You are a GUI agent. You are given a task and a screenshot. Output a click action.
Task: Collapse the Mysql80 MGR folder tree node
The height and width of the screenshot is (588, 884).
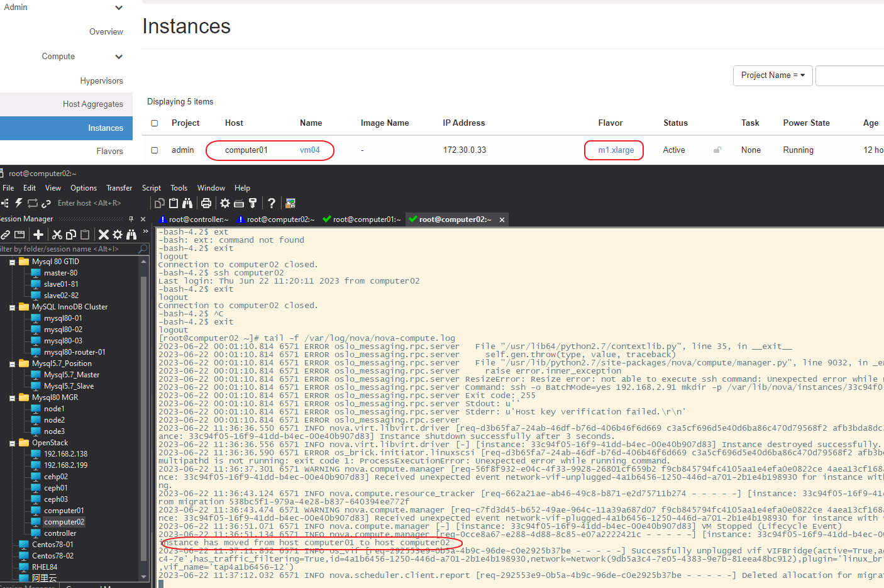[x=12, y=398]
